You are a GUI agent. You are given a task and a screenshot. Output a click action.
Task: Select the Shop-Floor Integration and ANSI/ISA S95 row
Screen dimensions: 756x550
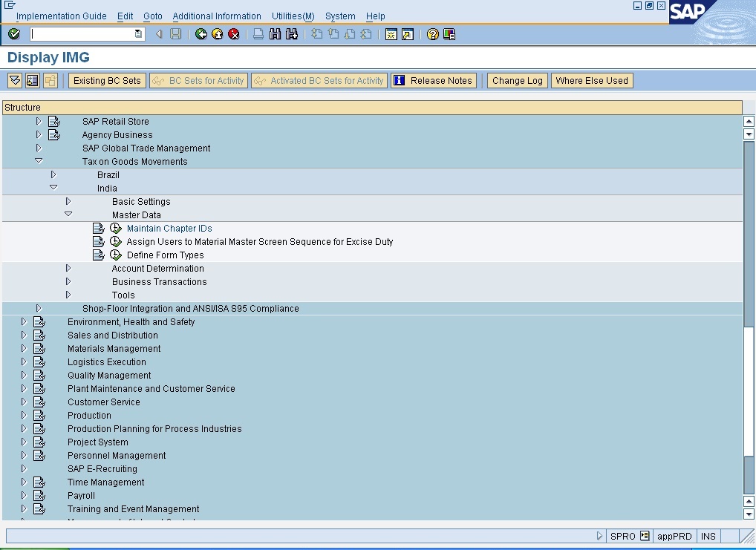pos(372,309)
